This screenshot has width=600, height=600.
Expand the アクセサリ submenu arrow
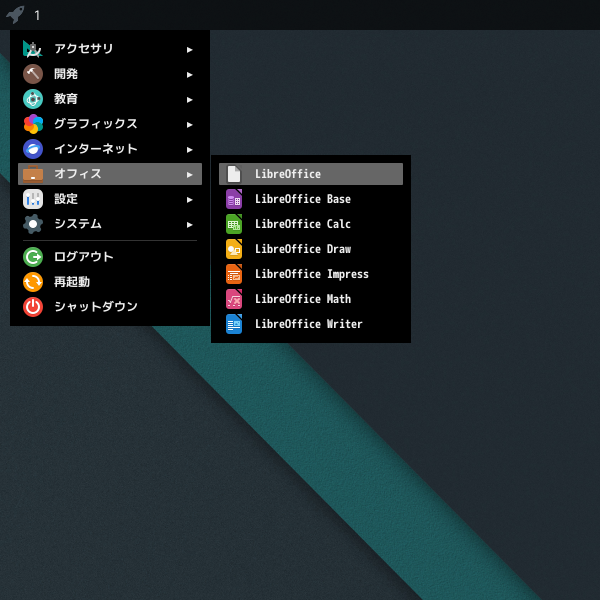189,50
